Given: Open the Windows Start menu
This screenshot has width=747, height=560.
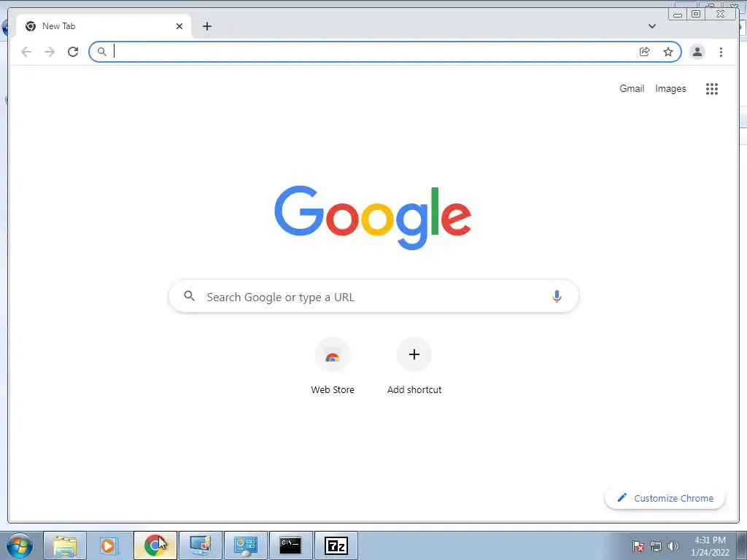Looking at the screenshot, I should coord(20,545).
